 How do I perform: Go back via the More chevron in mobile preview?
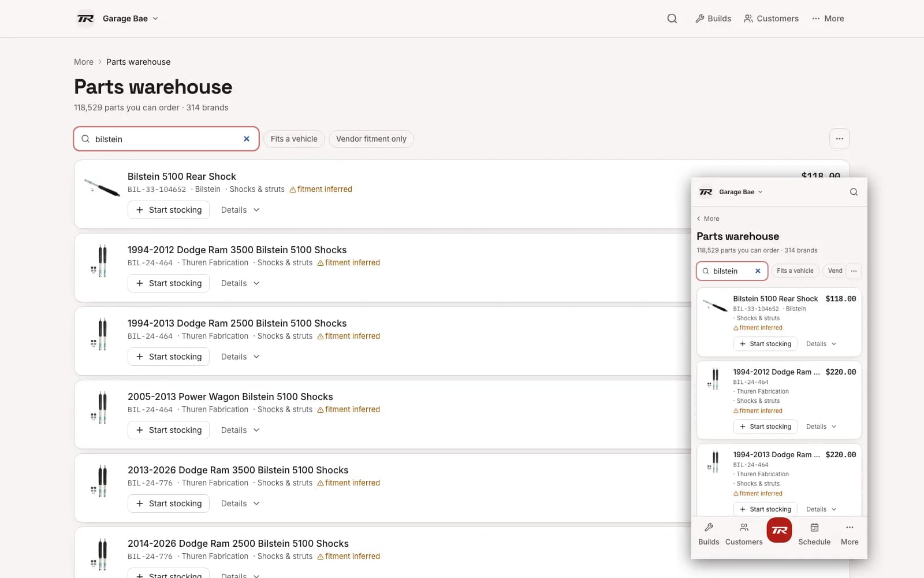(708, 218)
